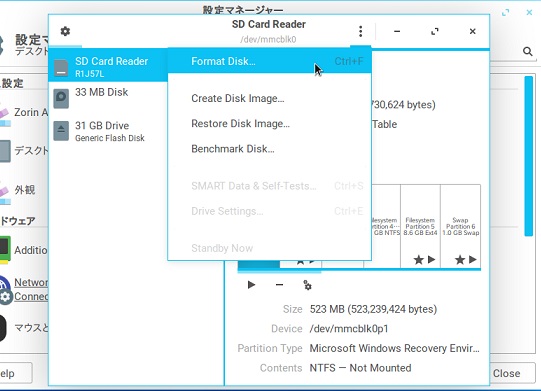Click /dev/mmcblk0p1 device value text

click(349, 329)
